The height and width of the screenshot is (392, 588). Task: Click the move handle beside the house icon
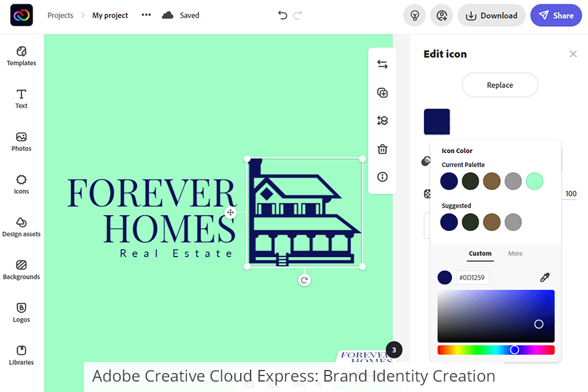[230, 213]
